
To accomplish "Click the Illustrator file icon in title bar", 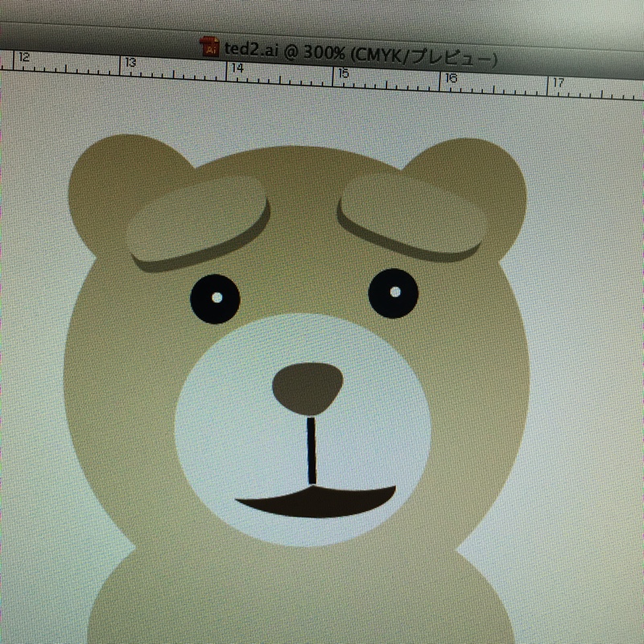I will (209, 47).
